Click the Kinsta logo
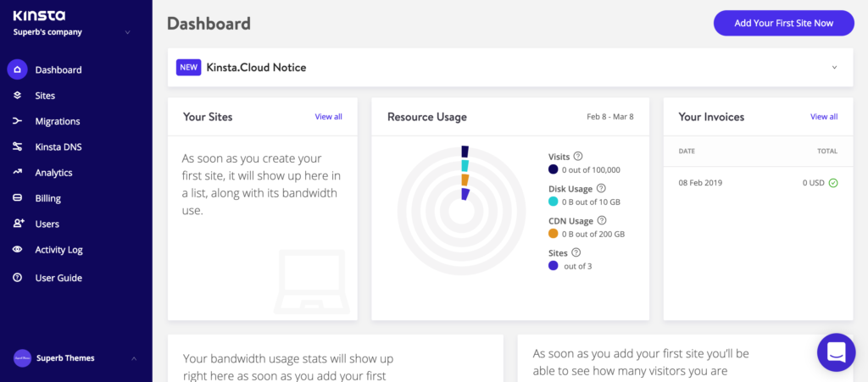This screenshot has height=382, width=868. 39,15
